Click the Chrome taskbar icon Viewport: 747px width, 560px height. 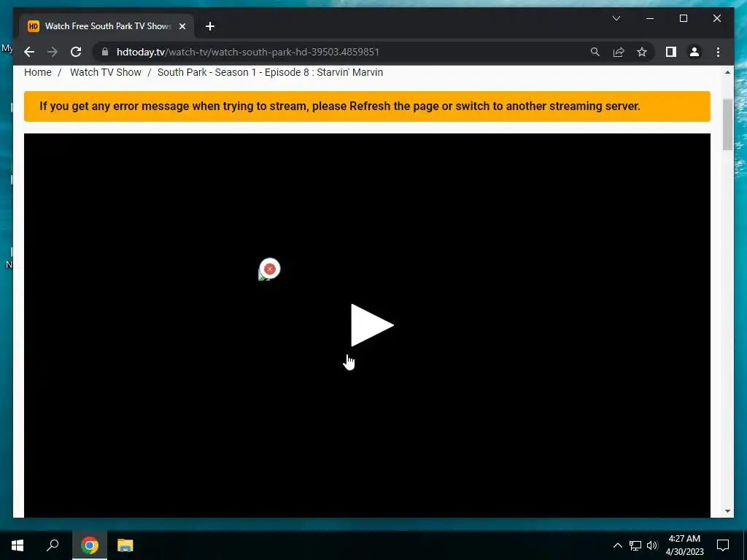89,545
